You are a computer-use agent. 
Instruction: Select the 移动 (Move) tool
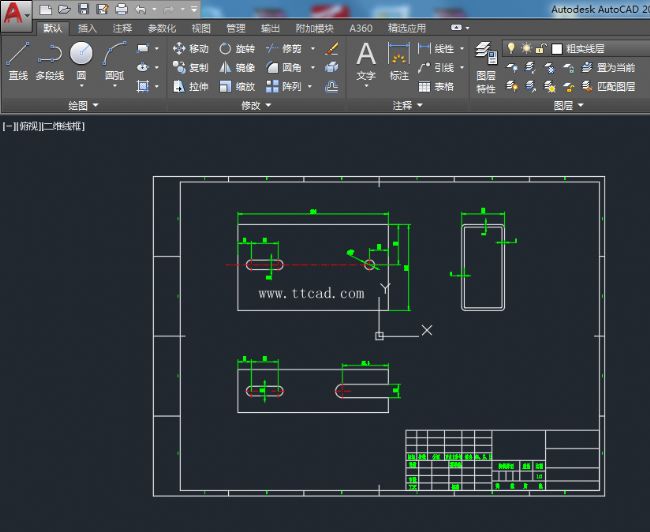[x=191, y=49]
